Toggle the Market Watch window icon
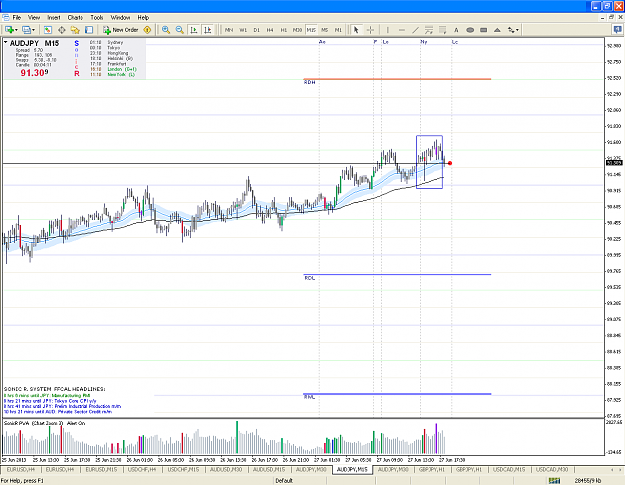Viewport: 625px width, 485px height. 48,30
